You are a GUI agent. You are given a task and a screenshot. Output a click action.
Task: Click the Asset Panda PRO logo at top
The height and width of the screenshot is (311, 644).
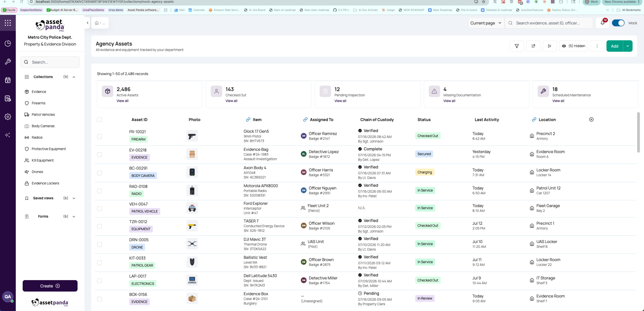[x=50, y=25]
